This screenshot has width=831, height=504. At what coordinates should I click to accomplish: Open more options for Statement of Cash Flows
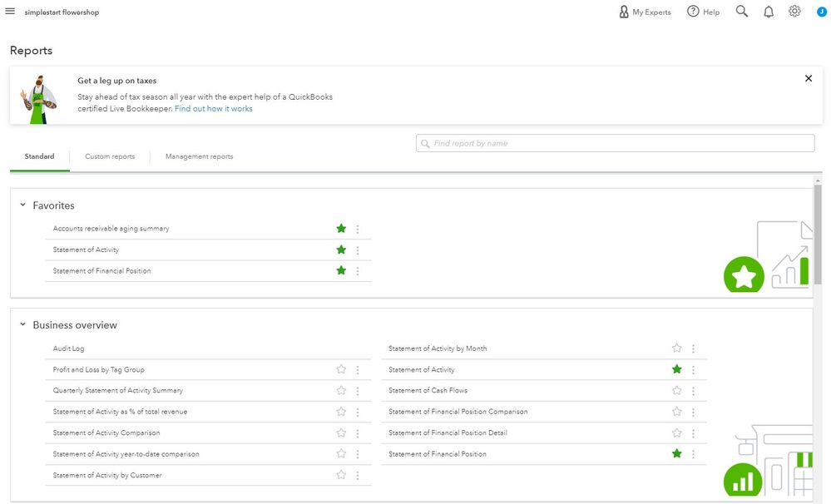693,391
